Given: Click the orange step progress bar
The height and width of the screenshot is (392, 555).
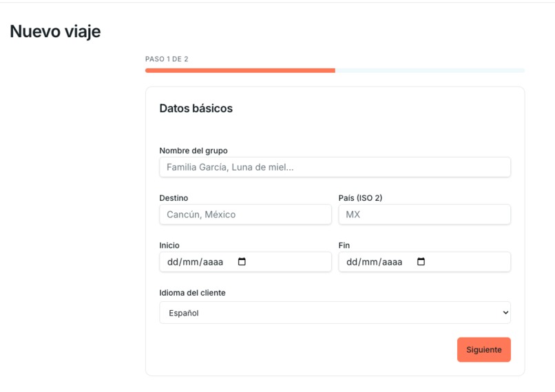Looking at the screenshot, I should [240, 71].
